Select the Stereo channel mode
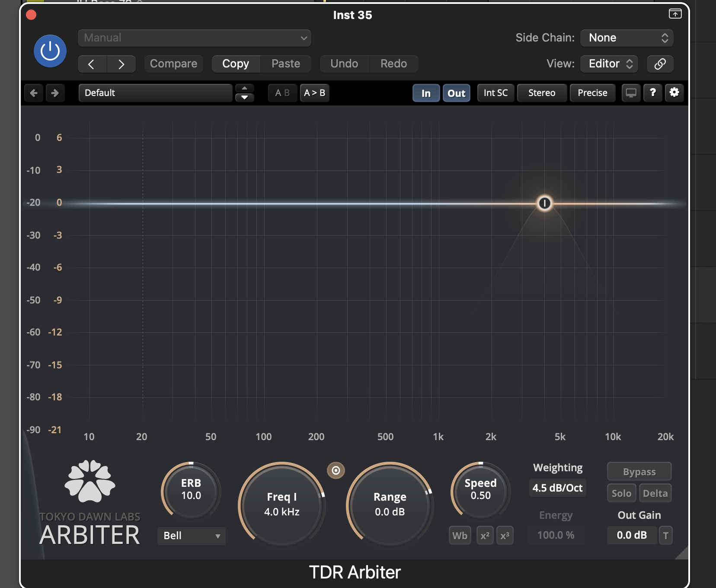Image resolution: width=716 pixels, height=588 pixels. pos(542,93)
